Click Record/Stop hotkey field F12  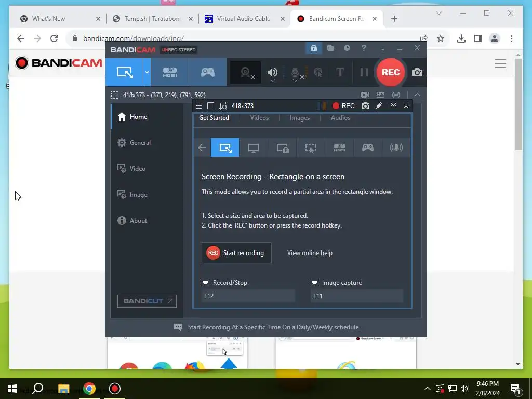[x=248, y=296]
